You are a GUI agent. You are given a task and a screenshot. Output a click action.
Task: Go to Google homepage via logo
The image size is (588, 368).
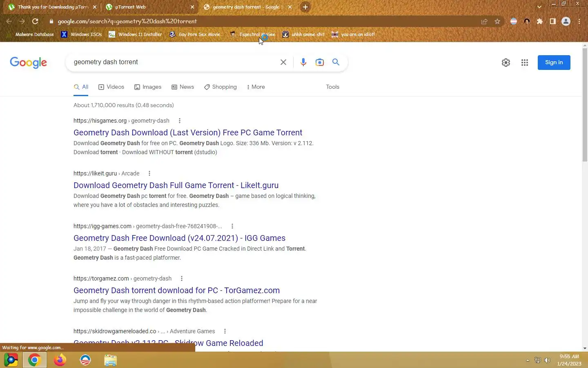point(28,63)
